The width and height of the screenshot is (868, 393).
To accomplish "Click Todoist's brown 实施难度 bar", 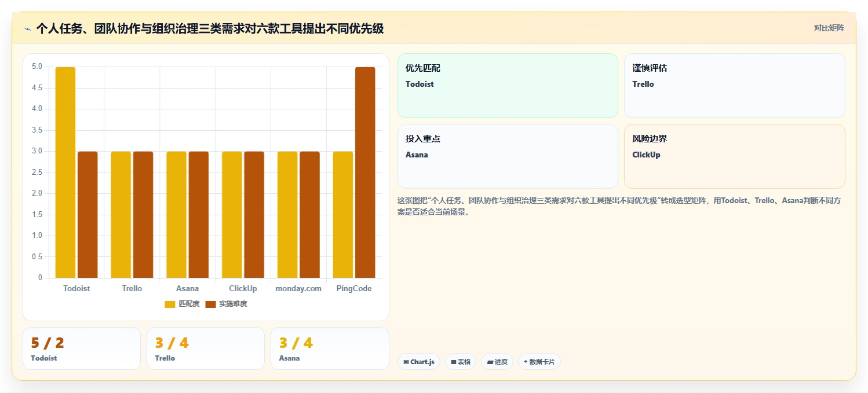I will click(x=87, y=215).
